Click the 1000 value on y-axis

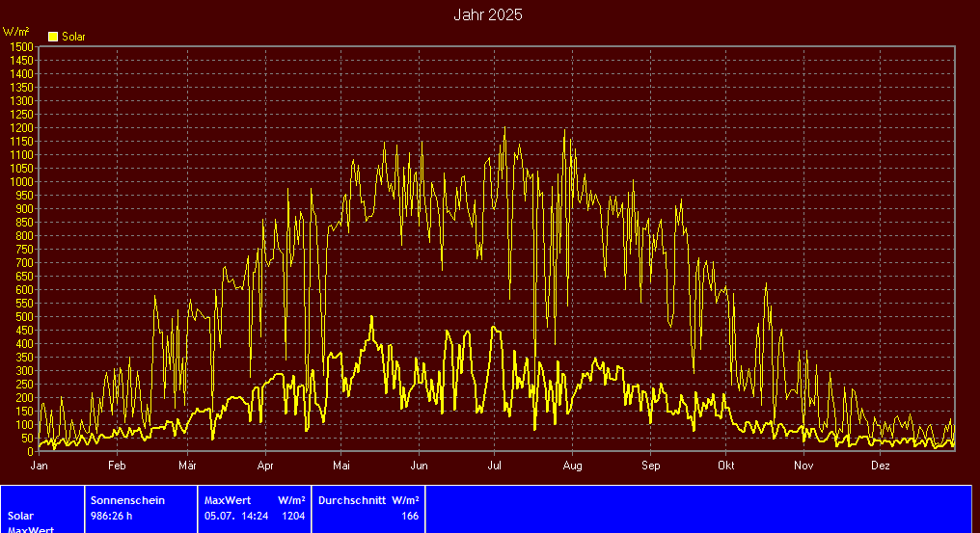[x=21, y=181]
